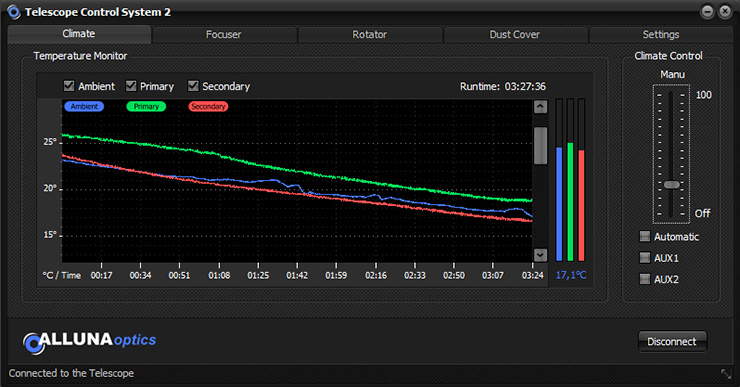Image resolution: width=740 pixels, height=387 pixels.
Task: Open the Dust Cover tab
Action: click(x=515, y=34)
